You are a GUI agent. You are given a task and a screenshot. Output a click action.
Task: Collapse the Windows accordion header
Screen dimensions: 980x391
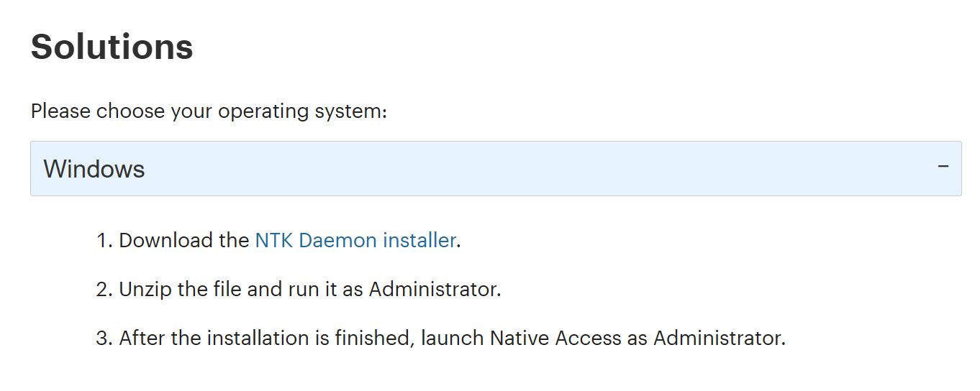point(495,169)
